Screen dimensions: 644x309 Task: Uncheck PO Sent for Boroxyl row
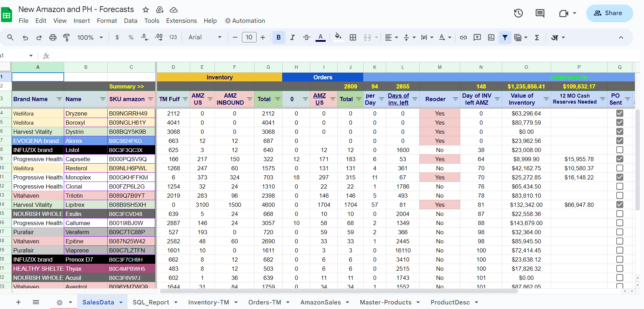click(x=620, y=122)
